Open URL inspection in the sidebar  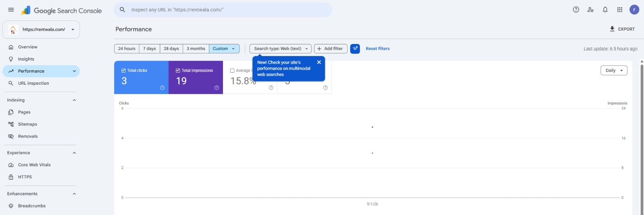[41, 83]
